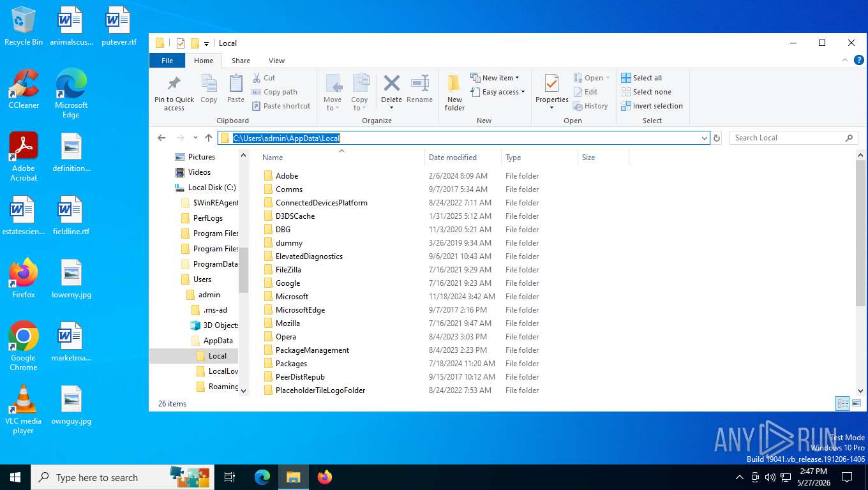
Task: Switch to the Share tab
Action: tap(241, 61)
